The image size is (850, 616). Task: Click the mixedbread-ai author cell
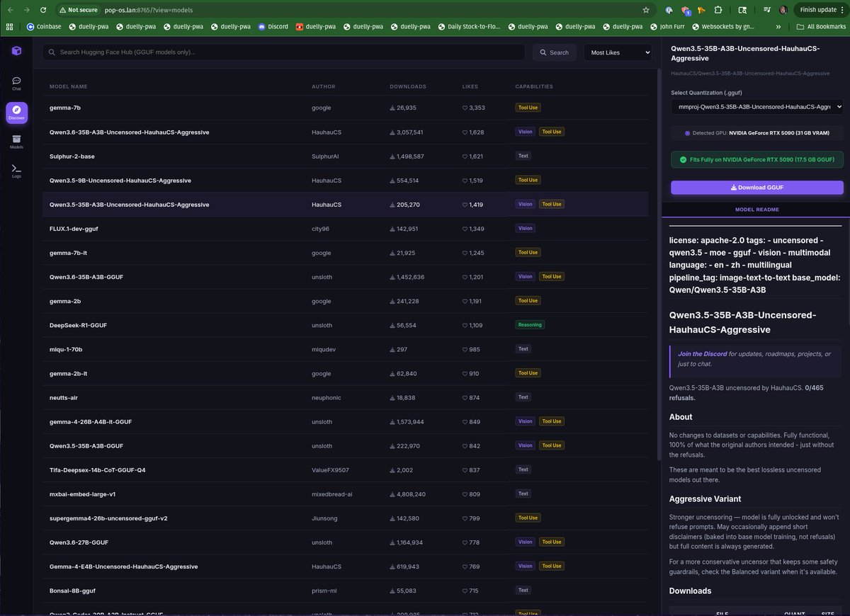pos(332,494)
